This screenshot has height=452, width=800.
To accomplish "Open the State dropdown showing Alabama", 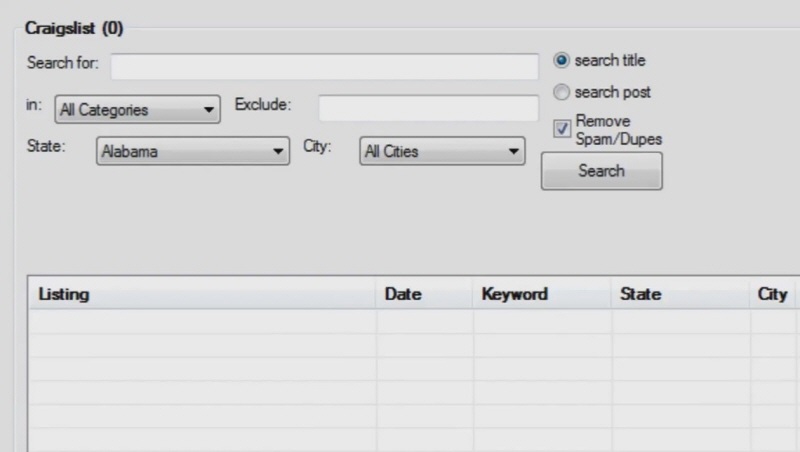I will pos(193,151).
